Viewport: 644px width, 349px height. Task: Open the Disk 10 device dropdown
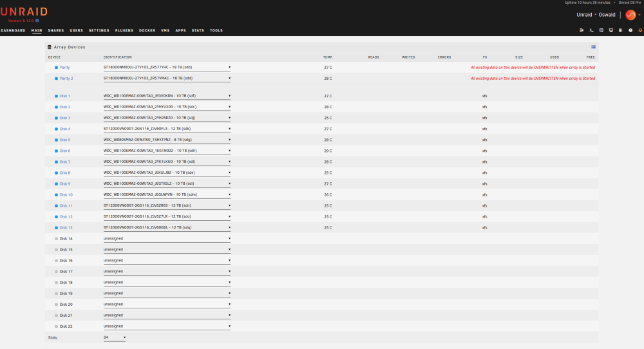point(167,194)
